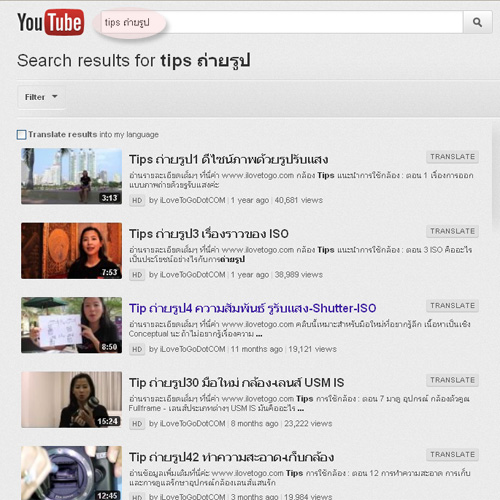Open video thumbnail with 15:24 duration
The image size is (500, 500).
[71, 400]
